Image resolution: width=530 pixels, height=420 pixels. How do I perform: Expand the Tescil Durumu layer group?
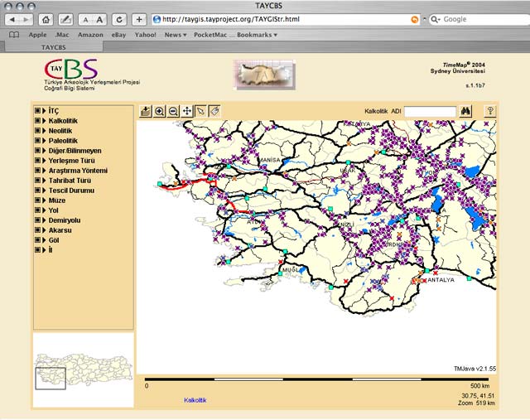point(45,191)
